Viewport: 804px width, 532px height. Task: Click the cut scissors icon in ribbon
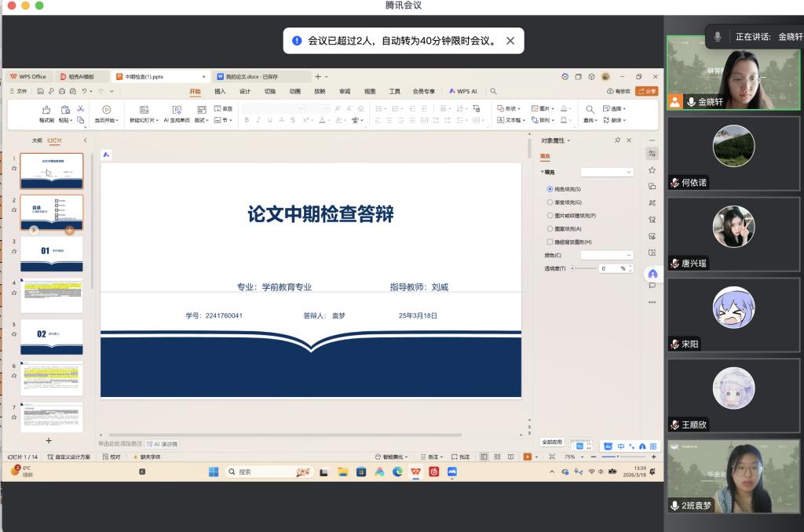pos(80,108)
